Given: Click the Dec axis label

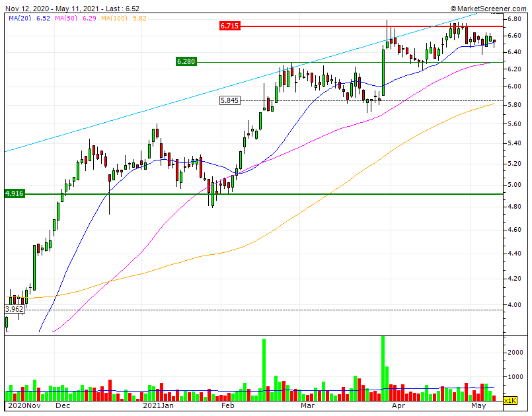Looking at the screenshot, I should 63,406.
